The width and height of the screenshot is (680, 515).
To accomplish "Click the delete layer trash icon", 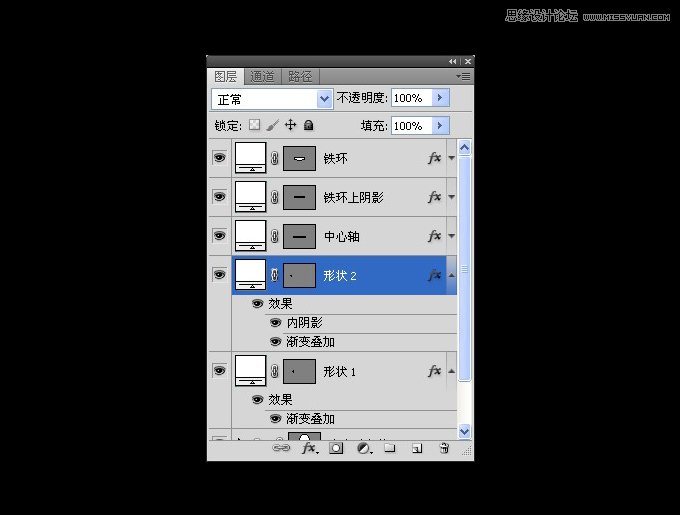I will (444, 448).
